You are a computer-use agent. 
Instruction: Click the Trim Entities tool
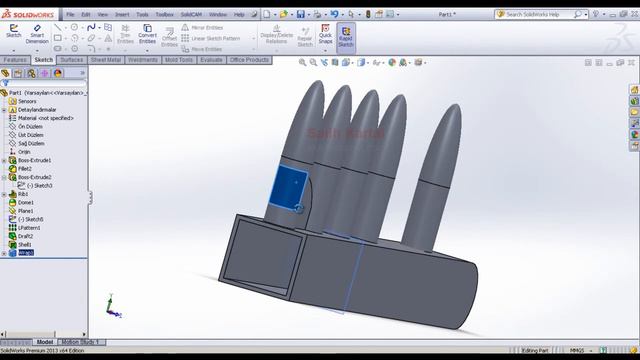pyautogui.click(x=125, y=33)
